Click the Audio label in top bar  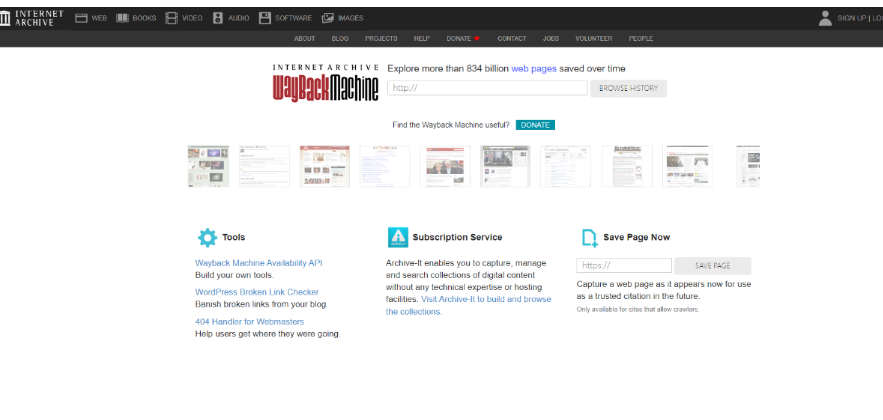coord(239,18)
